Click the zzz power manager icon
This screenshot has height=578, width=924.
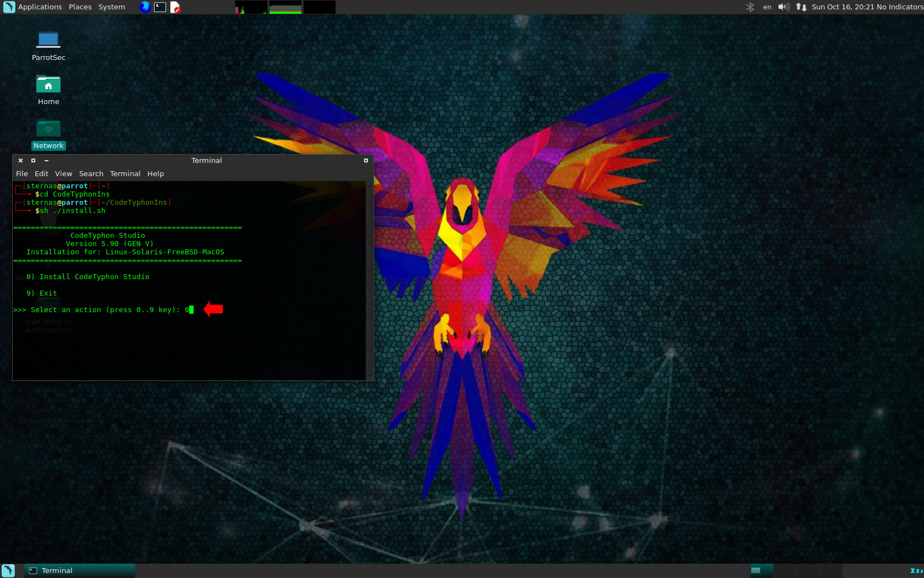[916, 571]
